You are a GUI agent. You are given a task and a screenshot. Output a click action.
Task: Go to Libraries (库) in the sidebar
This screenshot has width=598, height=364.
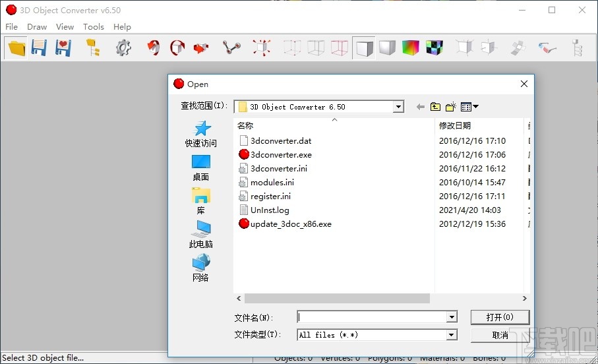click(x=201, y=202)
